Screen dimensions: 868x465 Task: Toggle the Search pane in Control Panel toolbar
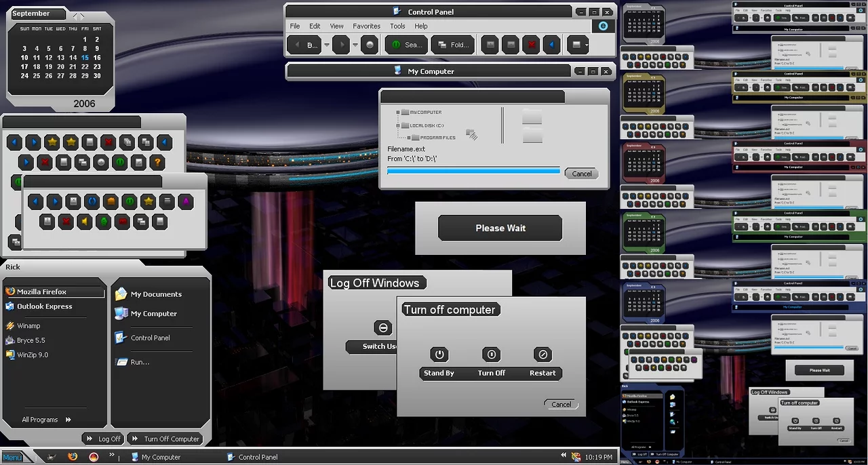coord(407,45)
